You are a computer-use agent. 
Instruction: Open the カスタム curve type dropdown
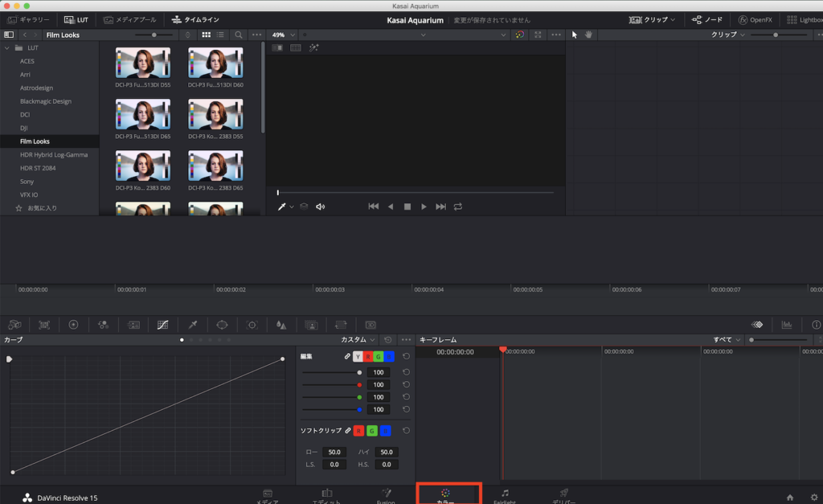point(358,340)
